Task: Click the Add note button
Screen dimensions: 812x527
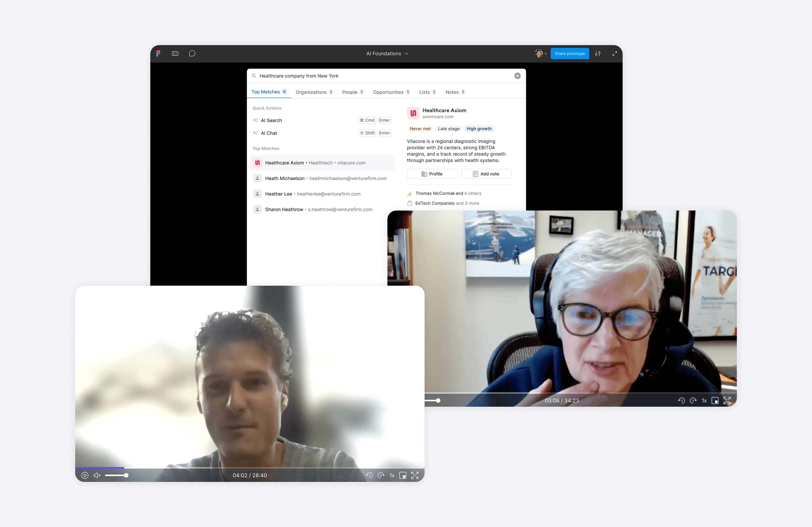Action: click(486, 174)
